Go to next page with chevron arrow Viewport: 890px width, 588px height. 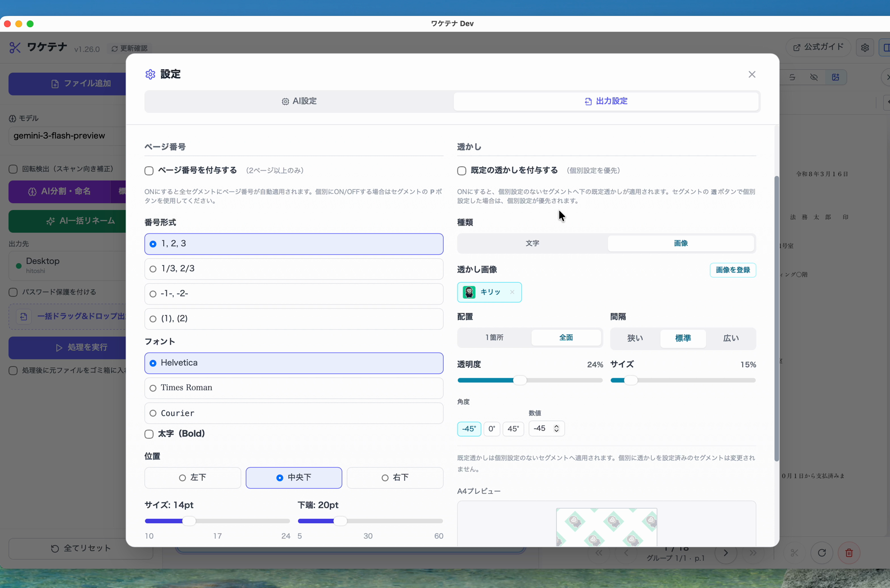(x=725, y=552)
